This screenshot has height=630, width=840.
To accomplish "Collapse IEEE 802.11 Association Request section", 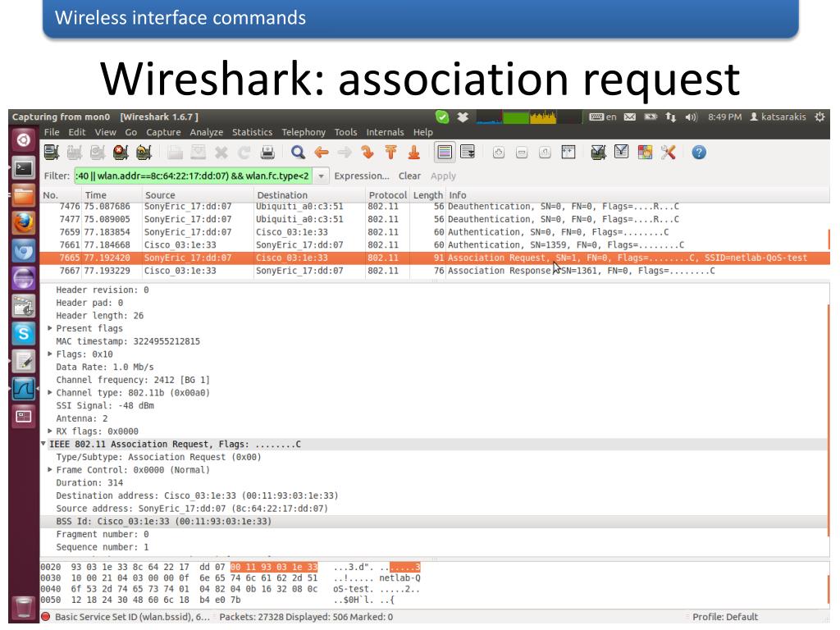I will tap(43, 444).
